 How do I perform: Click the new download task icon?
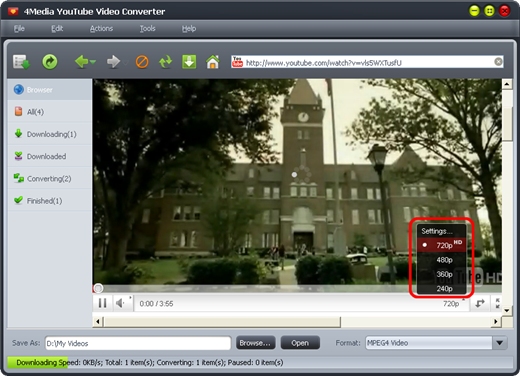(22, 62)
